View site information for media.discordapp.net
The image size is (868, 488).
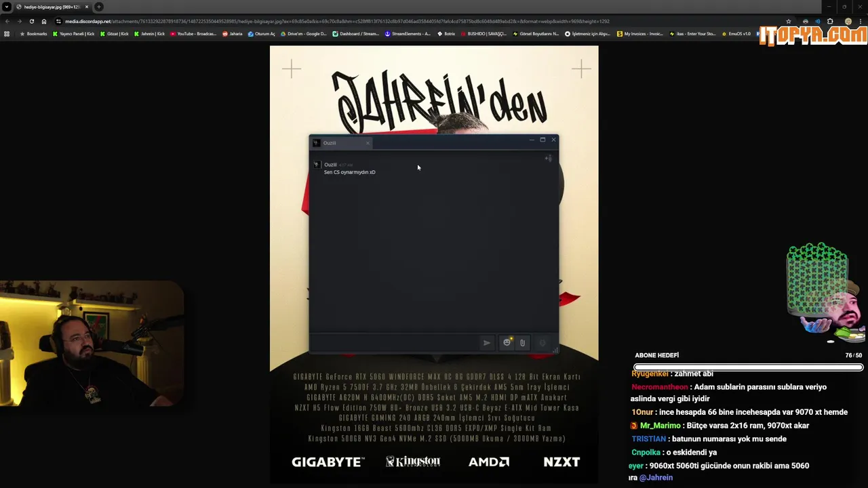click(59, 21)
